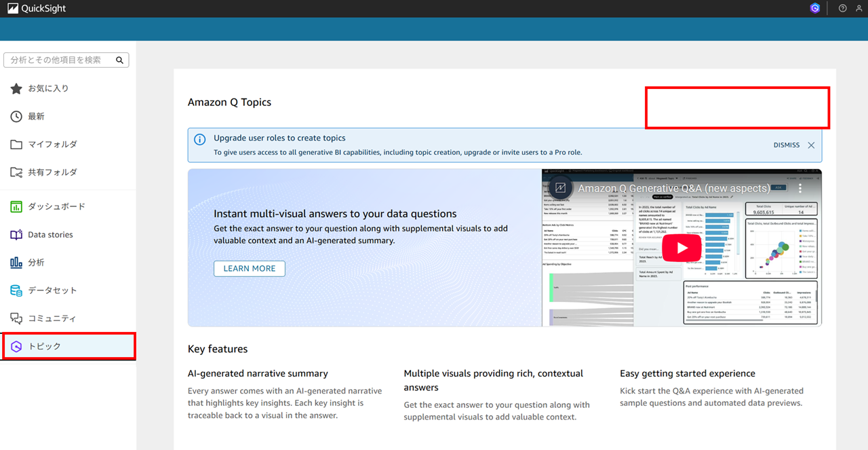Click the bar chart icon beside 分析
The height and width of the screenshot is (450, 868).
click(16, 263)
